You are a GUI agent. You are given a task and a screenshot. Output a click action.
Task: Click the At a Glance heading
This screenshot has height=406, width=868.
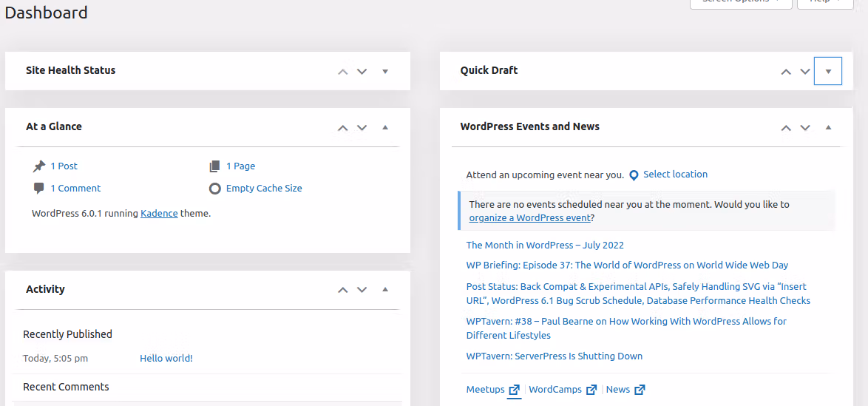pos(54,126)
